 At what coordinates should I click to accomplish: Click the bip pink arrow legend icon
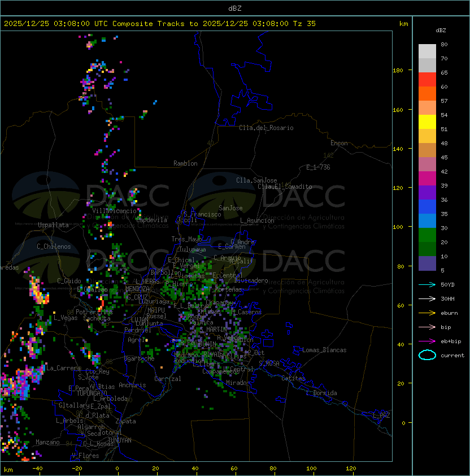(x=427, y=327)
